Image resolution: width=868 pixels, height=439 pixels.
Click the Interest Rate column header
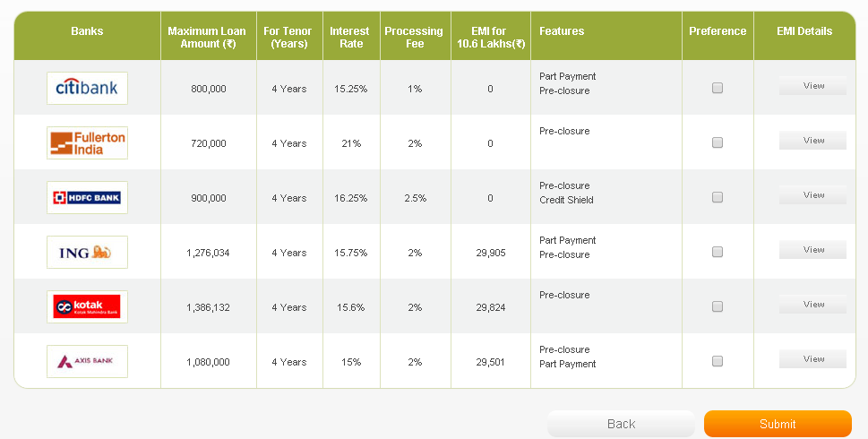350,37
